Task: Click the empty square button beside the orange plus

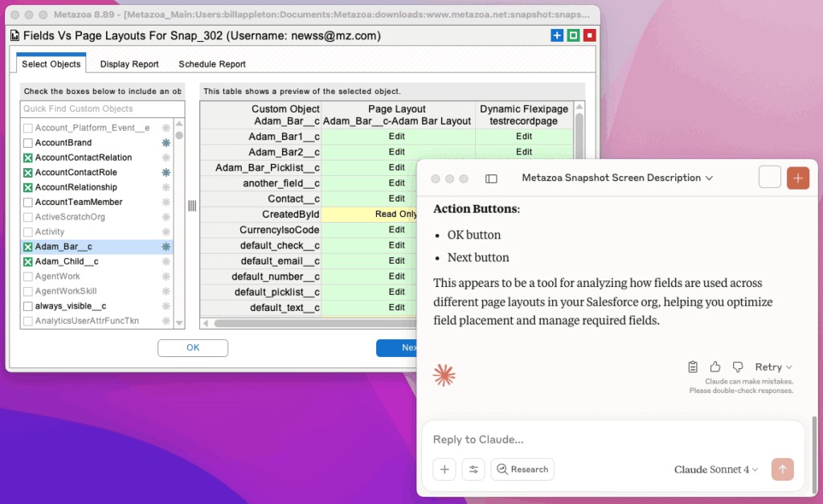Action: [769, 178]
